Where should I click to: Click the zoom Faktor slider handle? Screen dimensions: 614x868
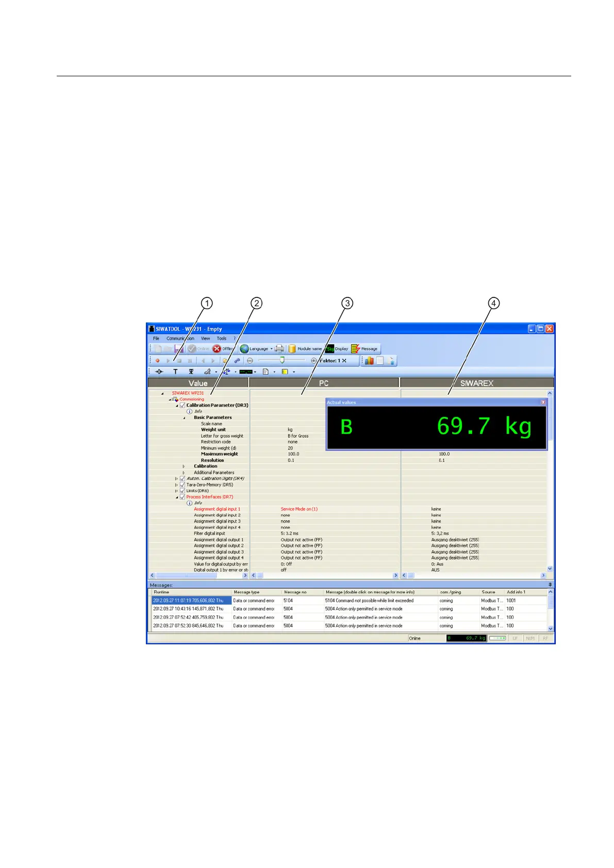[282, 361]
